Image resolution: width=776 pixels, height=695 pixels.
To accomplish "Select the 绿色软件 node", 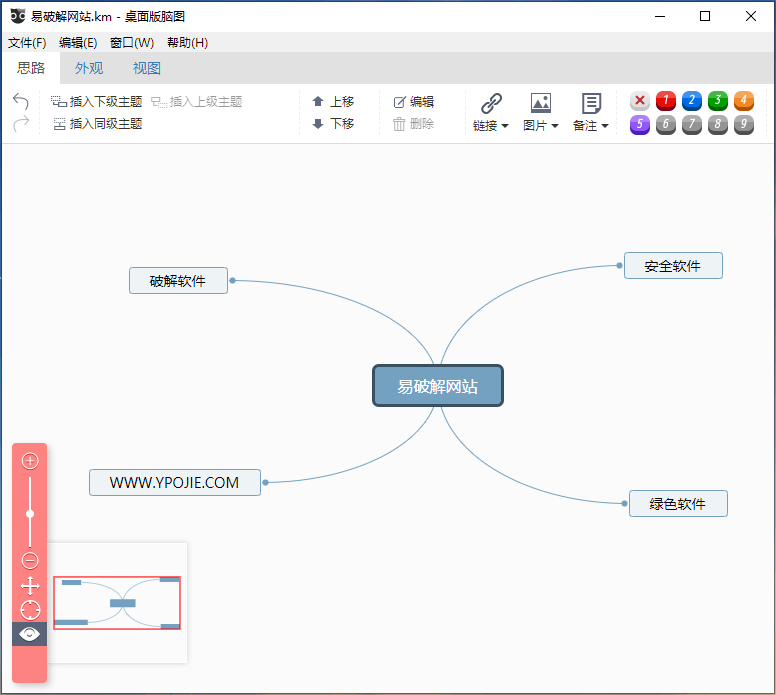I will [678, 504].
